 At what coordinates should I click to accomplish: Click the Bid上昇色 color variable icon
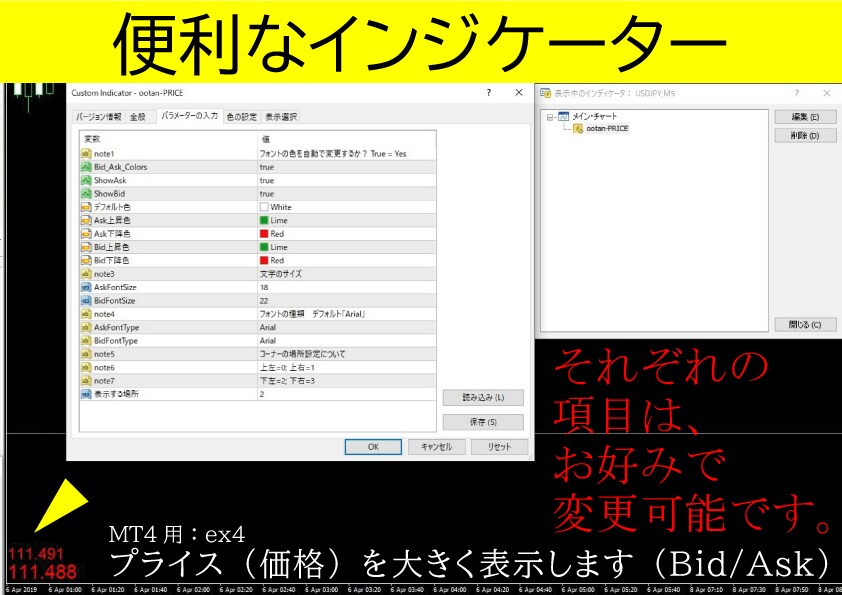[x=86, y=247]
